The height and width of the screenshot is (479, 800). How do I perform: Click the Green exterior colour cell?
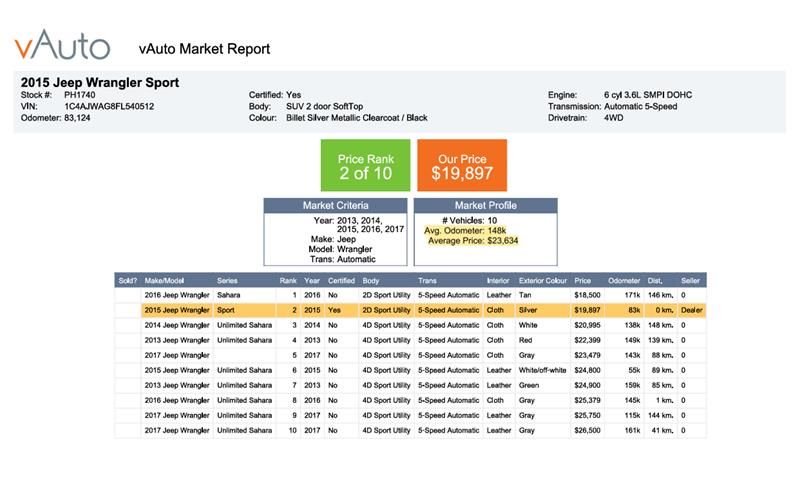pos(529,385)
